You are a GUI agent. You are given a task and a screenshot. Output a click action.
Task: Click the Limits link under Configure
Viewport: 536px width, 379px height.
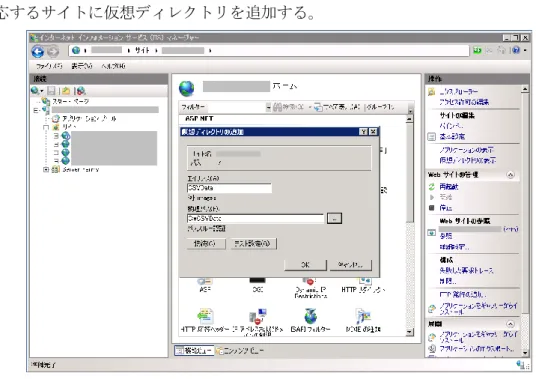pyautogui.click(x=448, y=281)
